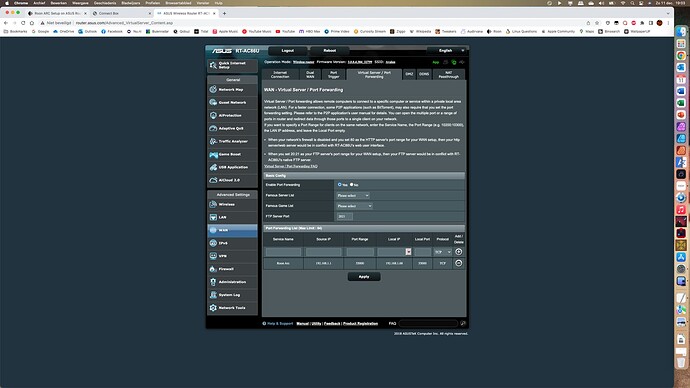This screenshot has height=388, width=690.
Task: Reload the page in Chrome
Action: [23, 23]
